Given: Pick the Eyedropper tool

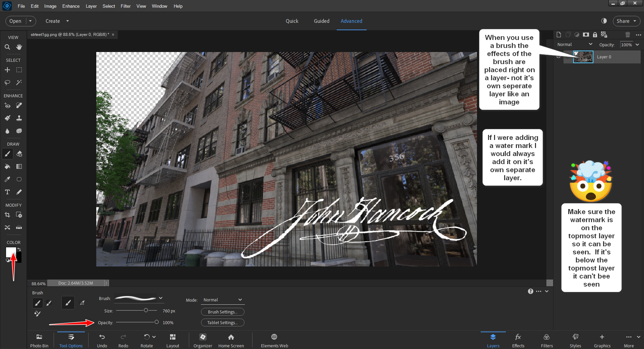Looking at the screenshot, I should pos(7,179).
